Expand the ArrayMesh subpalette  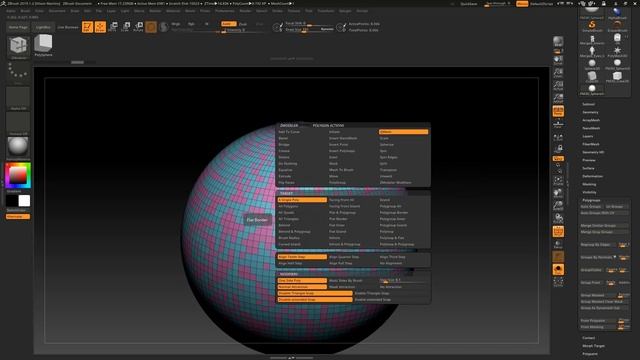[x=591, y=120]
